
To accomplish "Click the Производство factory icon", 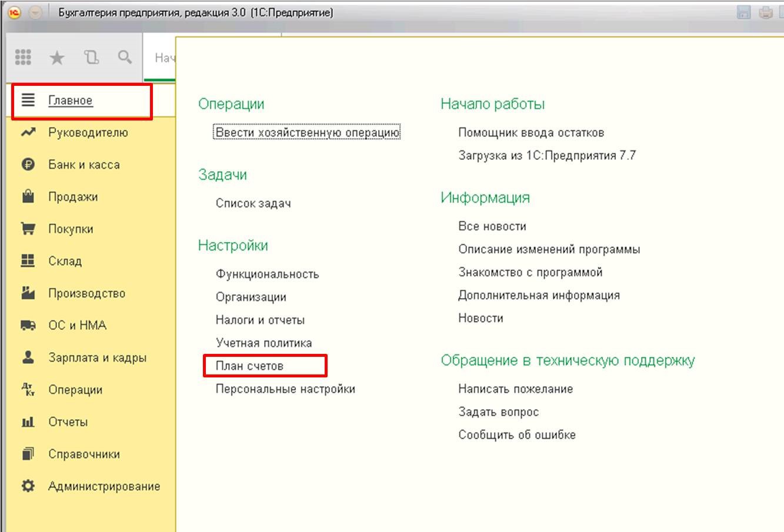I will [28, 293].
